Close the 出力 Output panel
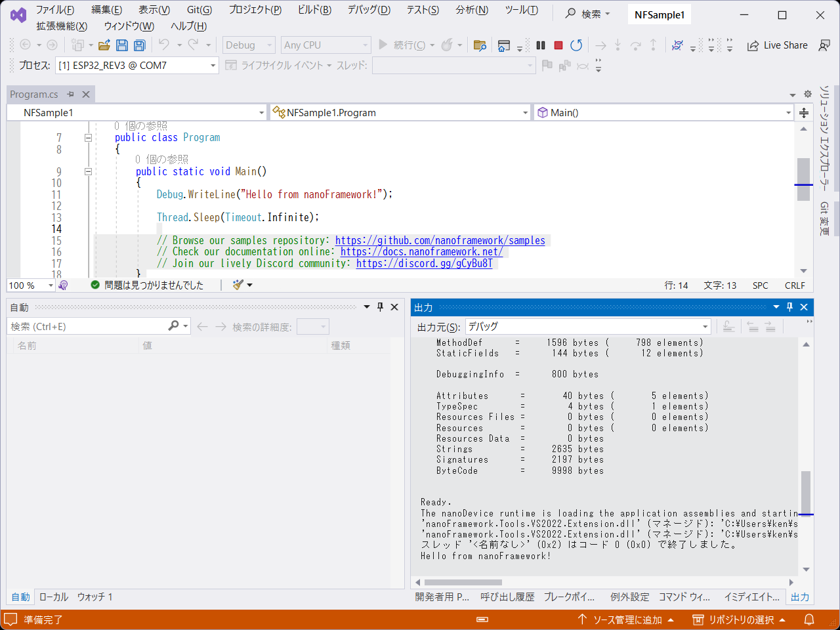The width and height of the screenshot is (840, 630). coord(804,307)
